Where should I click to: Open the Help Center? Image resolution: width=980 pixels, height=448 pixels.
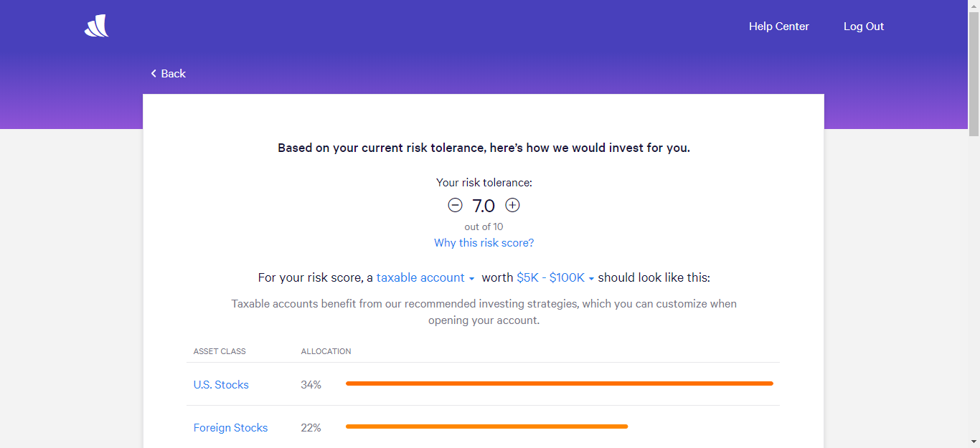[x=778, y=27]
